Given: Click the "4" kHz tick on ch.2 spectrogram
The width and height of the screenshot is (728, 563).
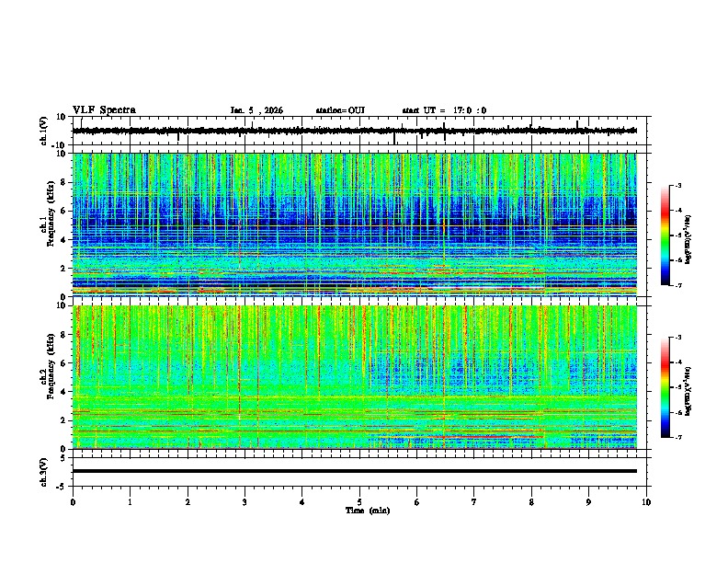Looking at the screenshot, I should click(x=63, y=392).
